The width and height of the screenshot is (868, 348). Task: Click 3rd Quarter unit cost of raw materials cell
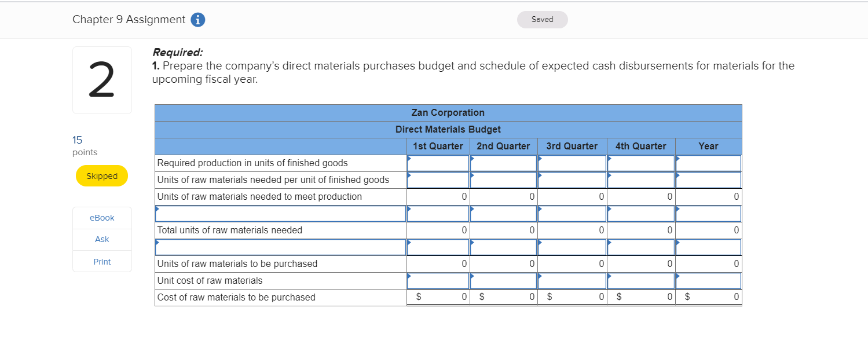coord(572,281)
